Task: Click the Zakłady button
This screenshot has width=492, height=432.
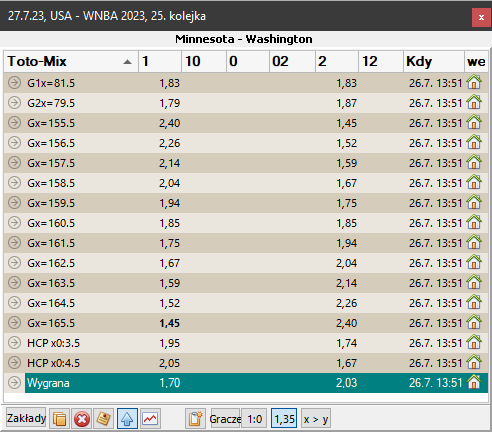Action: click(26, 418)
